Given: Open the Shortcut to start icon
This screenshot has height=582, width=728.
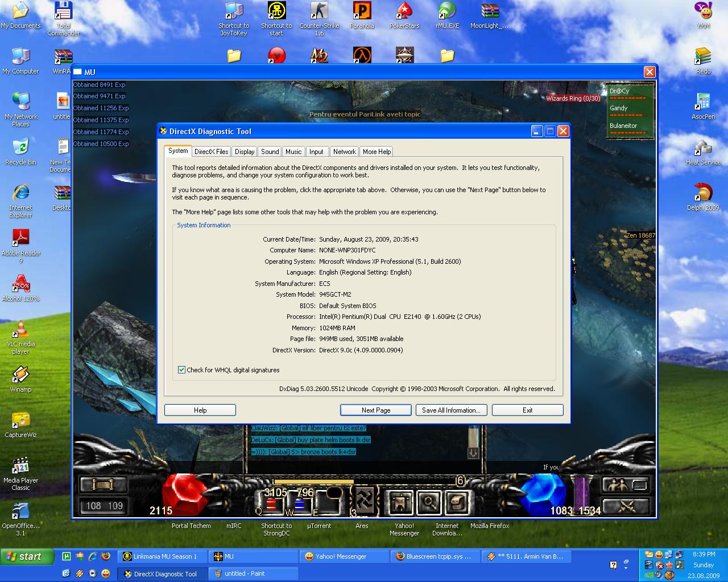Looking at the screenshot, I should pyautogui.click(x=276, y=19).
